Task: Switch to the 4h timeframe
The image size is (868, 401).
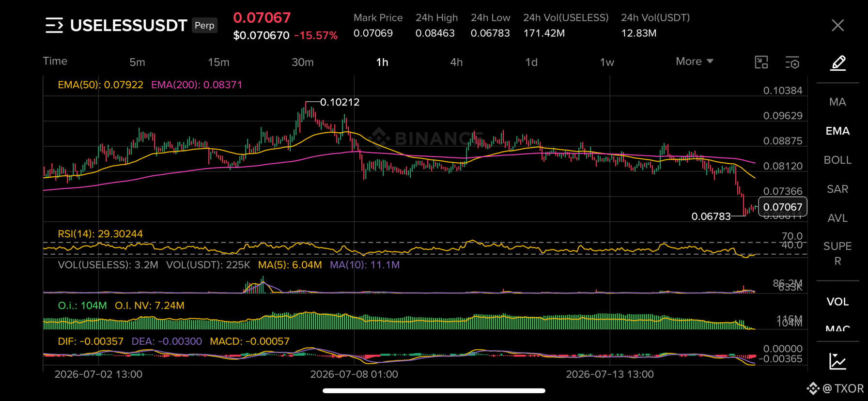Action: [456, 62]
